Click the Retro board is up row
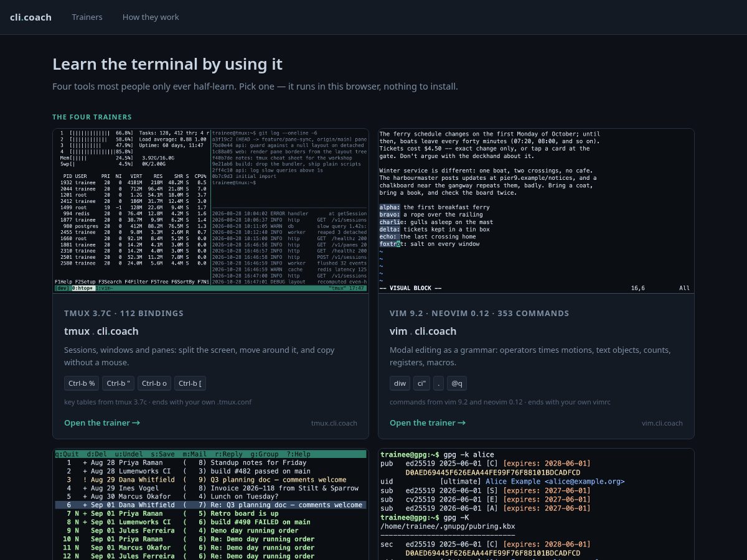747x560 pixels. [210, 514]
